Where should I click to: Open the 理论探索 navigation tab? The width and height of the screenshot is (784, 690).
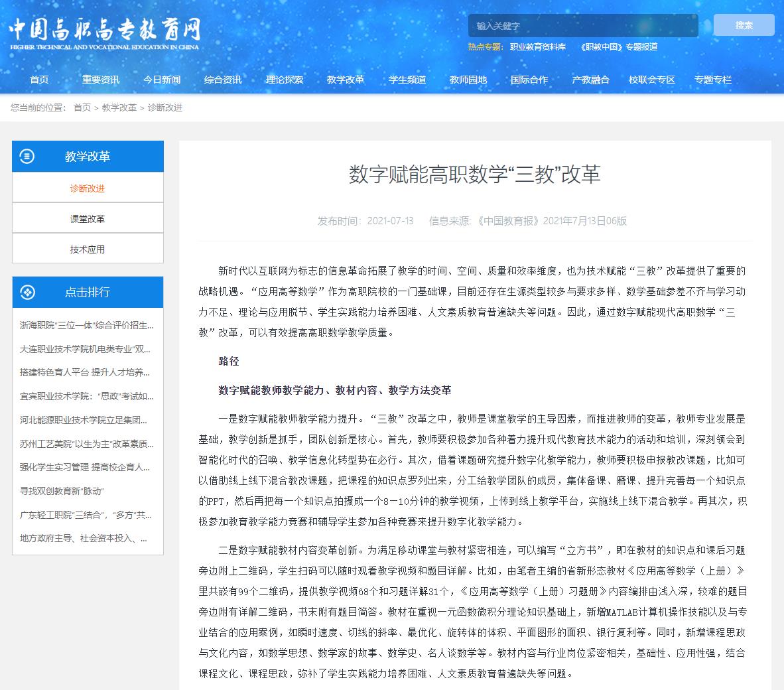coord(285,80)
